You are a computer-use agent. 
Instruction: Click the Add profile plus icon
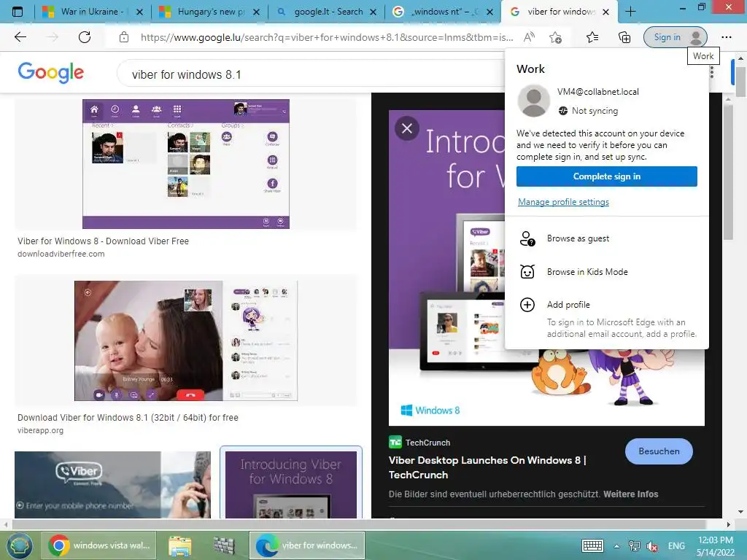[x=527, y=305]
